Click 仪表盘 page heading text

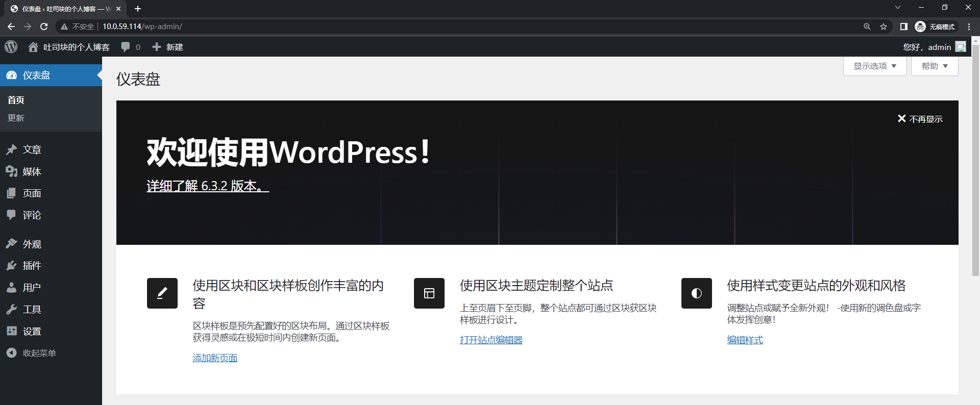(x=138, y=79)
